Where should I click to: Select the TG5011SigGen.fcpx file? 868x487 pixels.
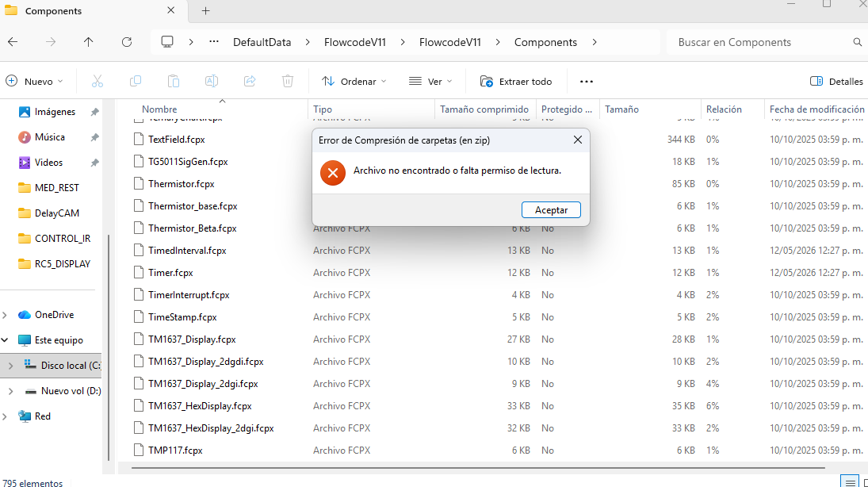tap(188, 162)
